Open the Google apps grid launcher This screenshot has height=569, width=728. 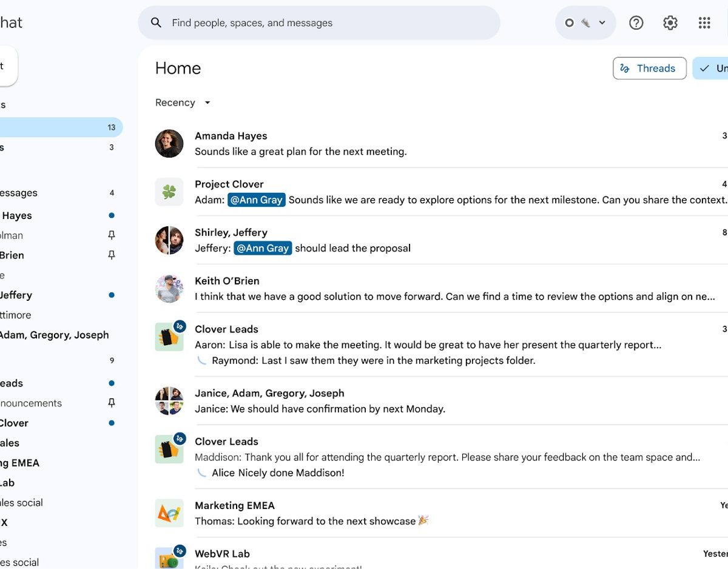pyautogui.click(x=704, y=23)
